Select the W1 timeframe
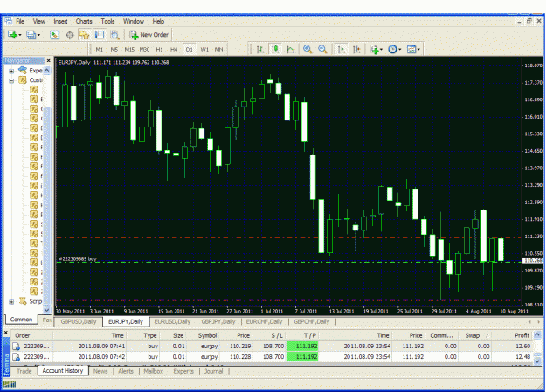Viewport: 546px width, 392px height. 204,50
